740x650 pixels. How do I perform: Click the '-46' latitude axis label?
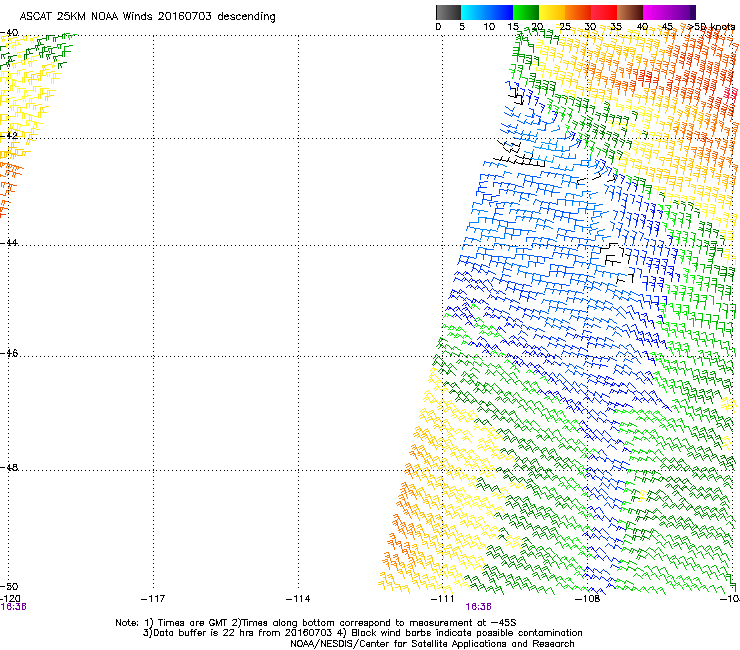(x=9, y=353)
